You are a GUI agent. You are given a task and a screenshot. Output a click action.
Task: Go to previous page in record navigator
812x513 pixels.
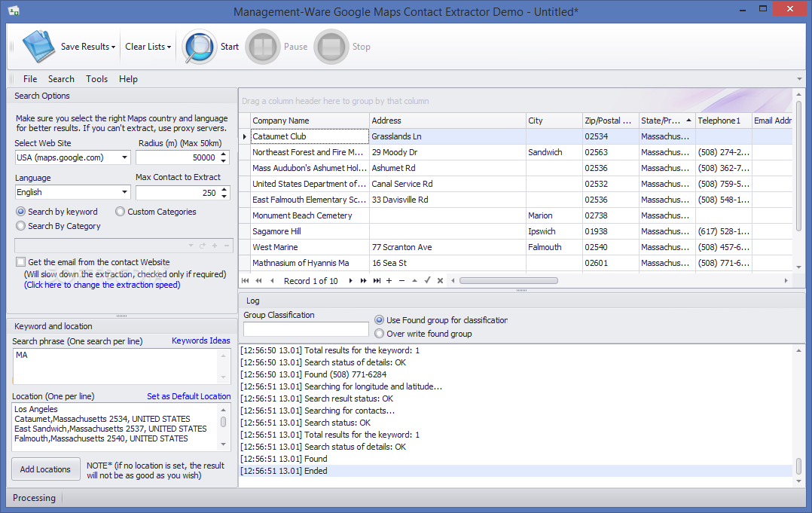click(258, 280)
